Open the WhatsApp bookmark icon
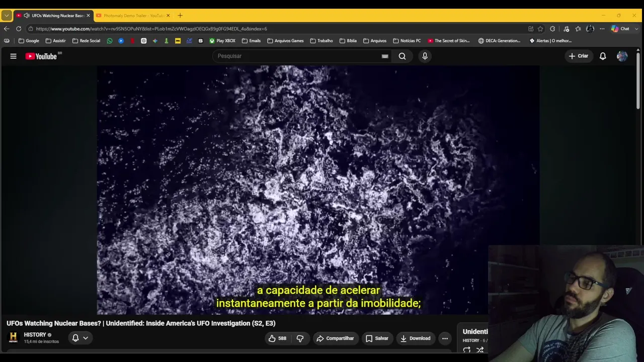This screenshot has height=362, width=644. (110, 41)
